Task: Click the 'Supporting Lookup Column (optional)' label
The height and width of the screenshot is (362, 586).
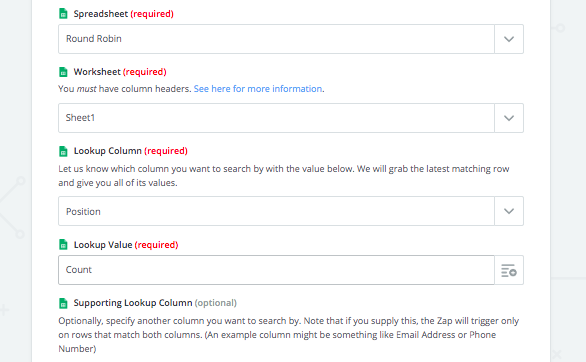Action: [x=155, y=303]
